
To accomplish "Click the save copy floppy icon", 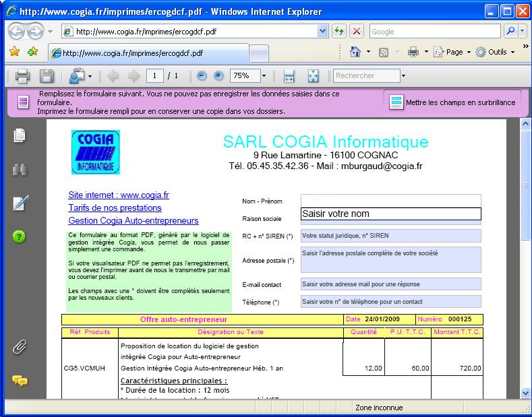I will [47, 76].
